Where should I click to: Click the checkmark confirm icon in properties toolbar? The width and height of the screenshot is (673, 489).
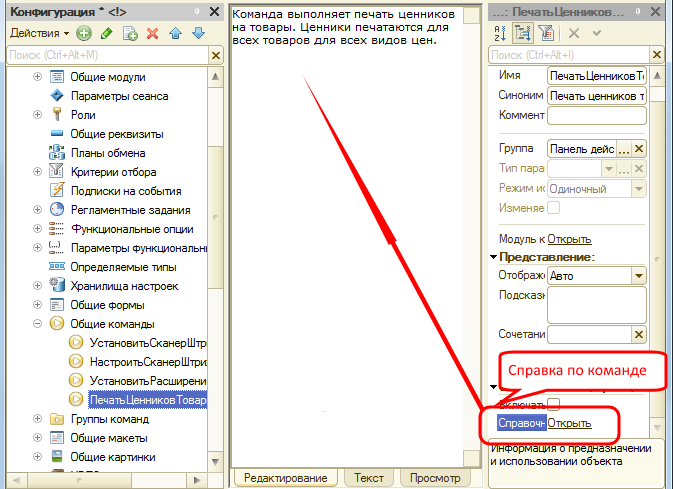tap(597, 33)
